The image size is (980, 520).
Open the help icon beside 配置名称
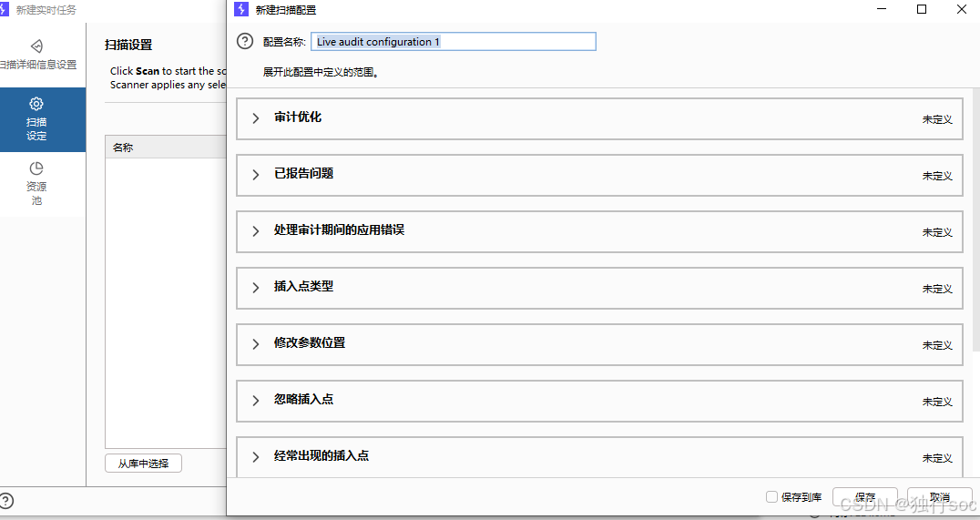point(245,41)
